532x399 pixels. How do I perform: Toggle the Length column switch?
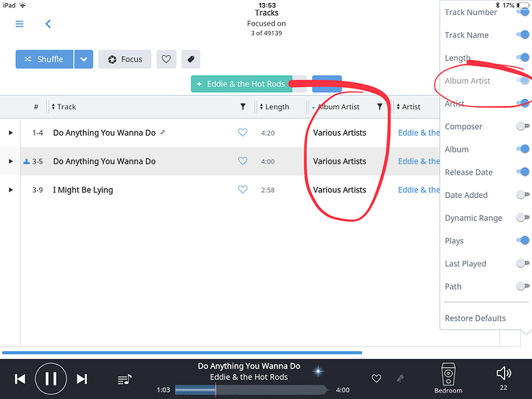523,57
